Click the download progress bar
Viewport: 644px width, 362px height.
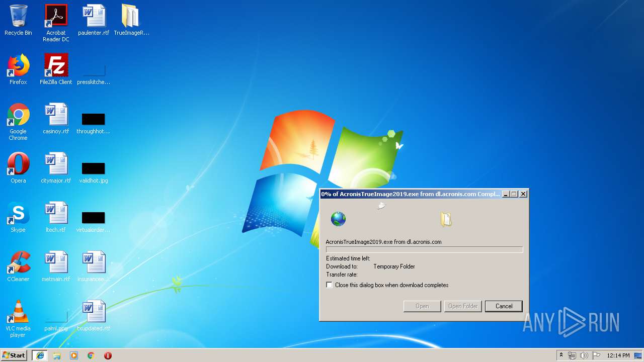(424, 249)
